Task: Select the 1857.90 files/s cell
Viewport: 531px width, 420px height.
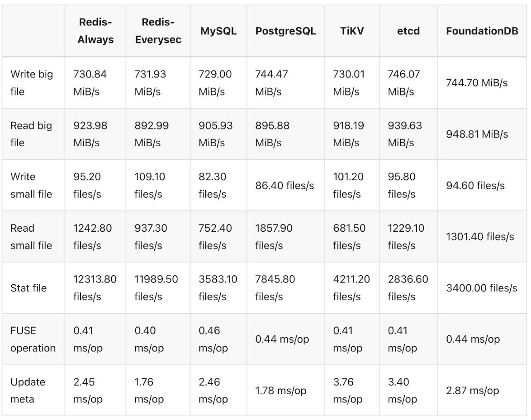Action: coord(274,237)
